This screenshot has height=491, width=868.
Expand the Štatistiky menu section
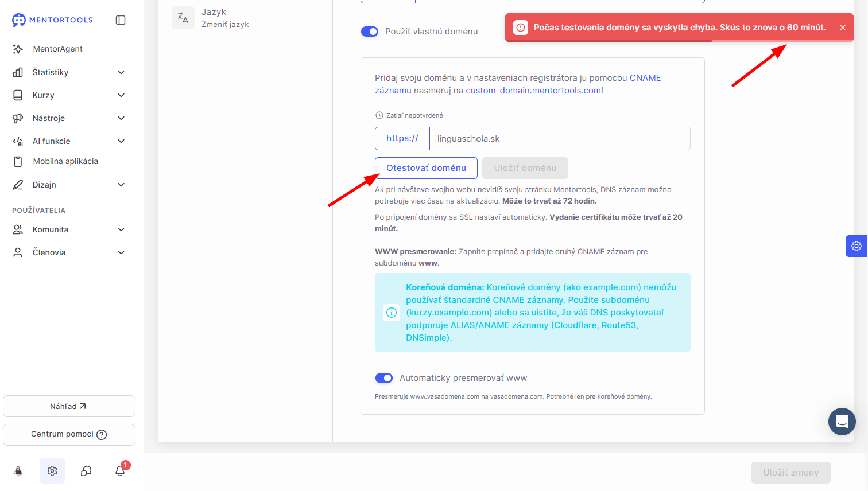[69, 72]
